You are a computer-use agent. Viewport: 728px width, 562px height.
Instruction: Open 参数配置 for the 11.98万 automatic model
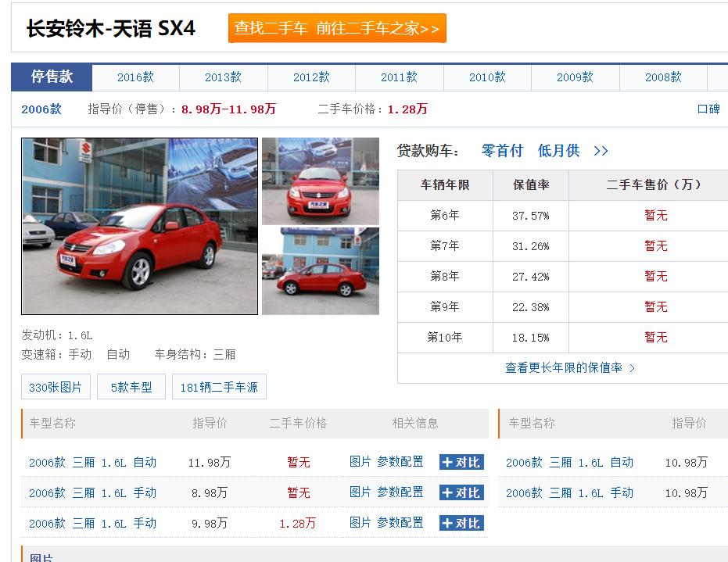pos(400,462)
